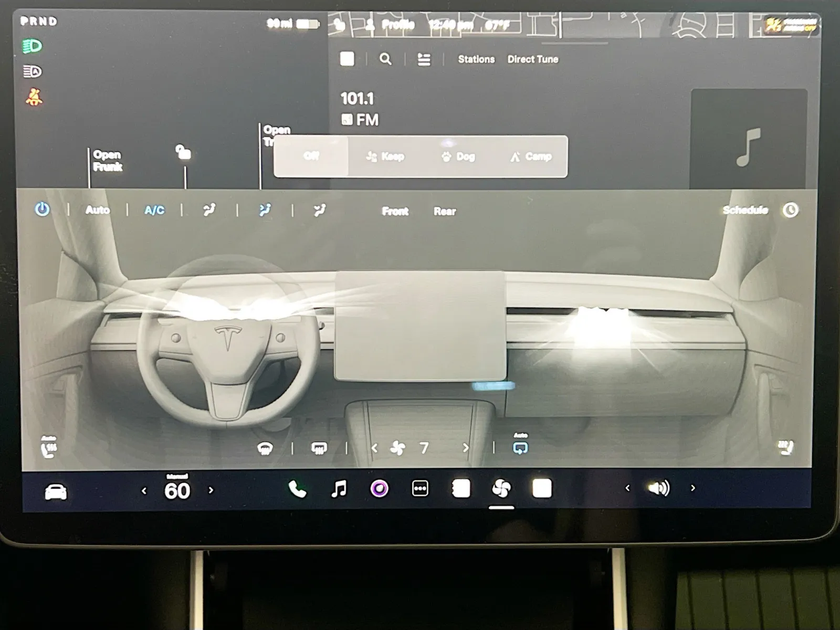The image size is (840, 630).
Task: Open vehicle controls via car icon
Action: 56,492
